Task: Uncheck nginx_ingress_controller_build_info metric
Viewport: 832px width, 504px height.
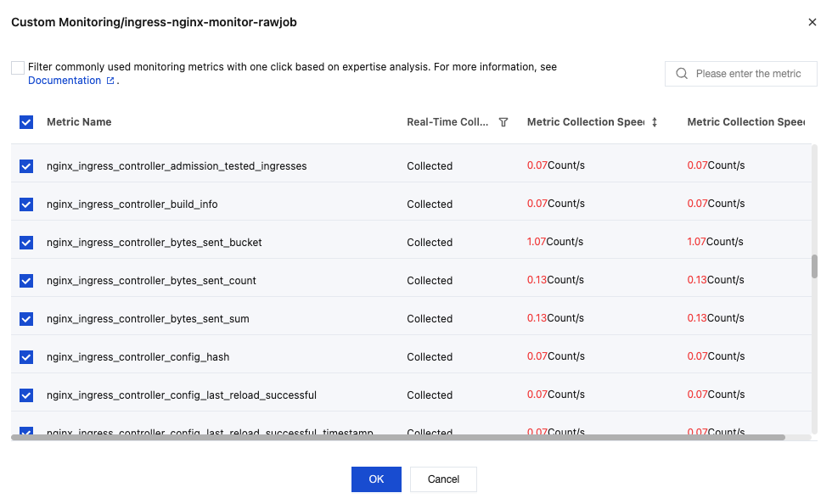Action: [x=26, y=204]
